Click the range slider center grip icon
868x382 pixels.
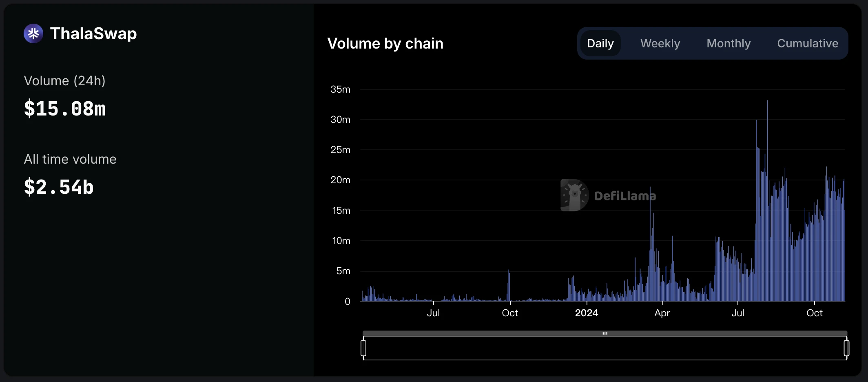[605, 333]
